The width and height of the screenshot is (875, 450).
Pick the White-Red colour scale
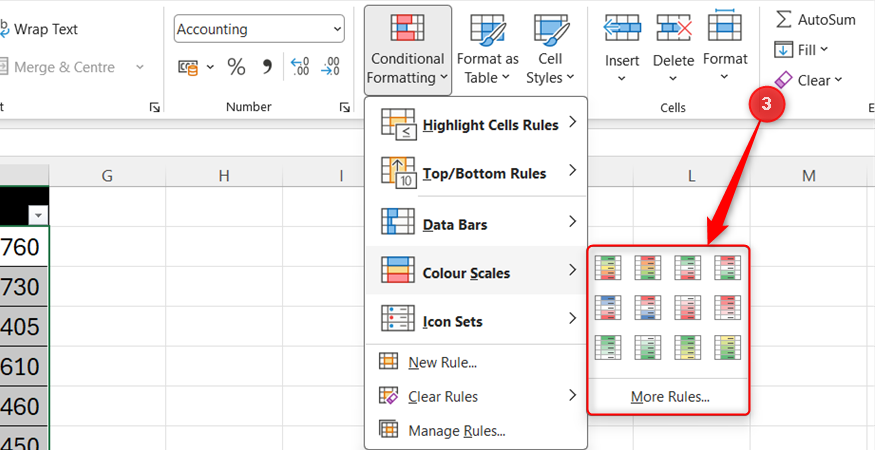[688, 308]
